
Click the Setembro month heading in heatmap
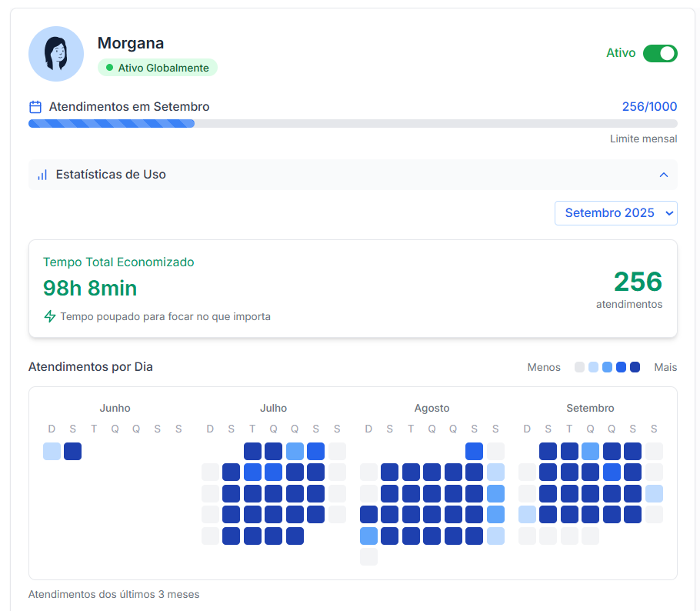(x=590, y=408)
